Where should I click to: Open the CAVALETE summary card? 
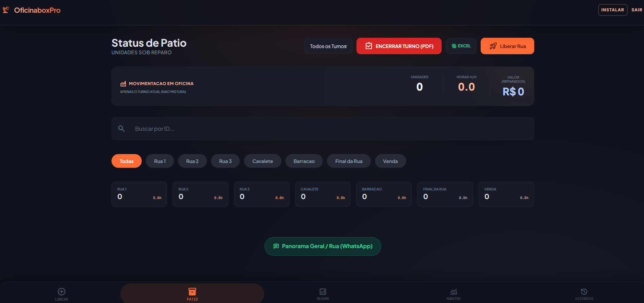[323, 194]
